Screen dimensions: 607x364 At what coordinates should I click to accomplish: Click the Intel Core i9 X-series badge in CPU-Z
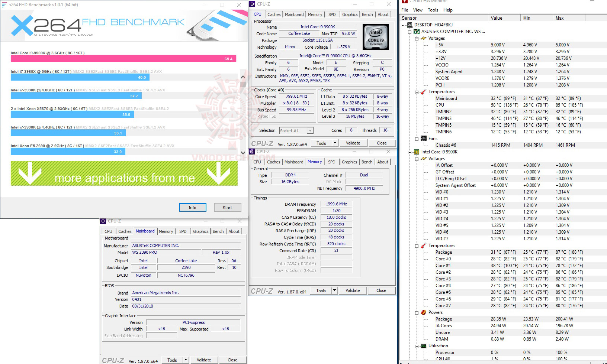(x=376, y=36)
